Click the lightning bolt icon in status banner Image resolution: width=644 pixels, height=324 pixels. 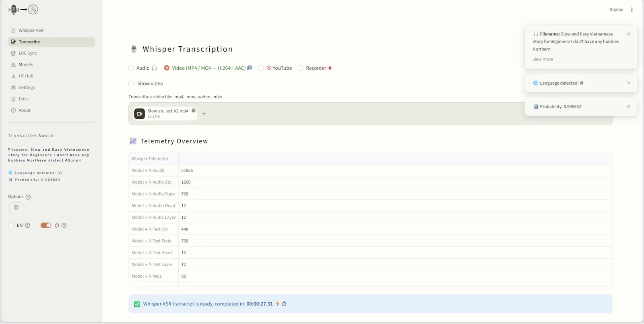point(277,304)
